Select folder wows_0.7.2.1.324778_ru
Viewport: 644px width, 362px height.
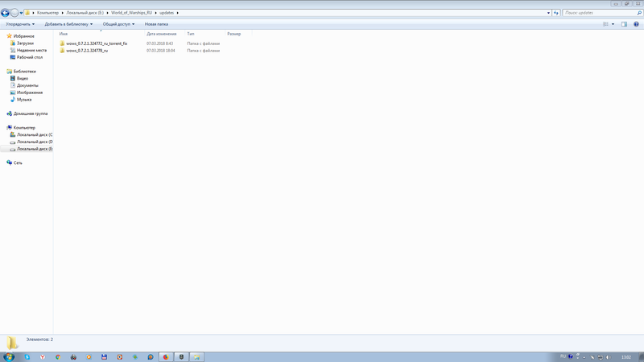(x=87, y=51)
